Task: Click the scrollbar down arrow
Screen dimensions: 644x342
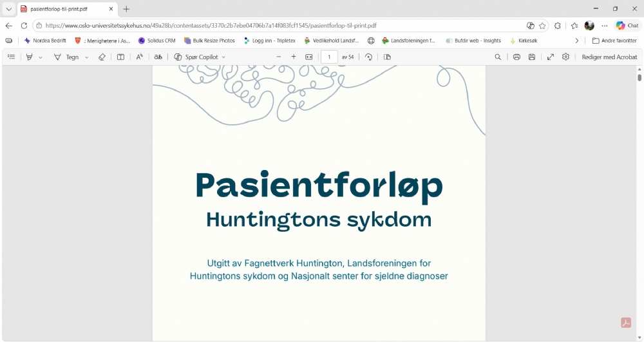Action: (639, 337)
